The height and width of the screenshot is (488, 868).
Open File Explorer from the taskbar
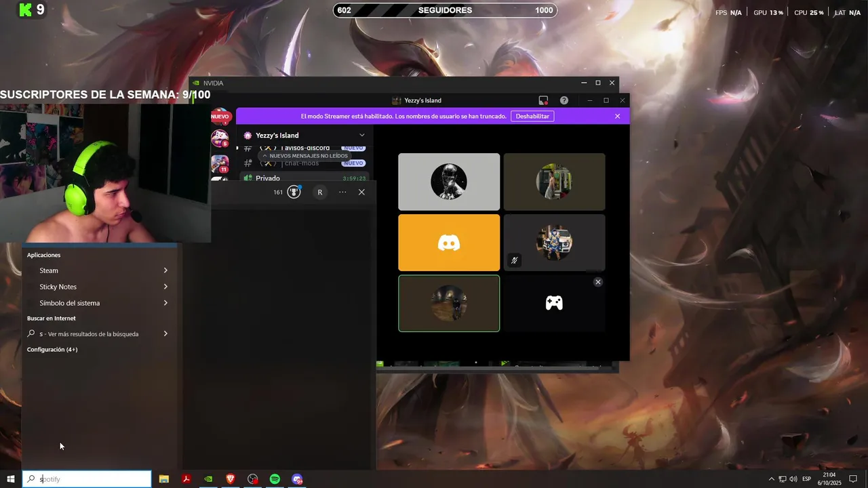[164, 479]
